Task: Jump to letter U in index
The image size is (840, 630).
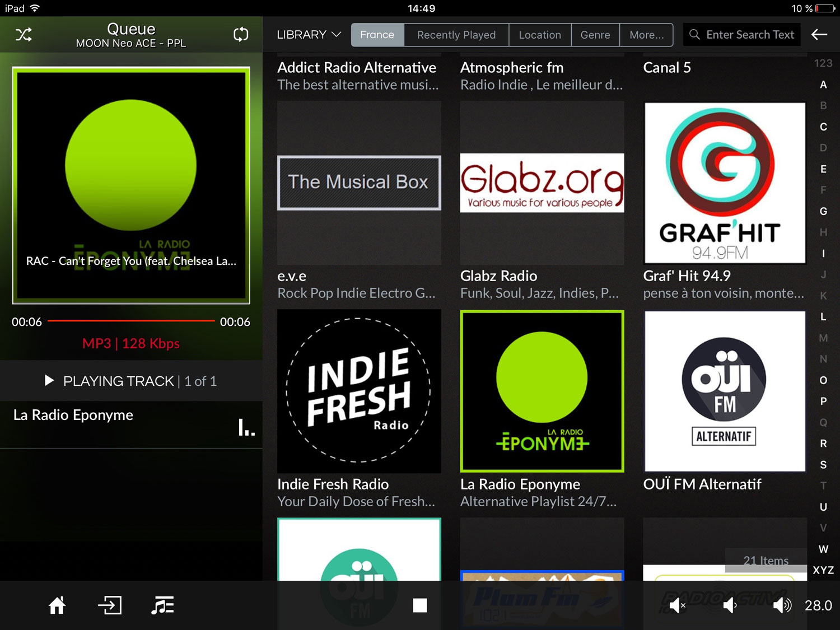Action: pyautogui.click(x=823, y=507)
